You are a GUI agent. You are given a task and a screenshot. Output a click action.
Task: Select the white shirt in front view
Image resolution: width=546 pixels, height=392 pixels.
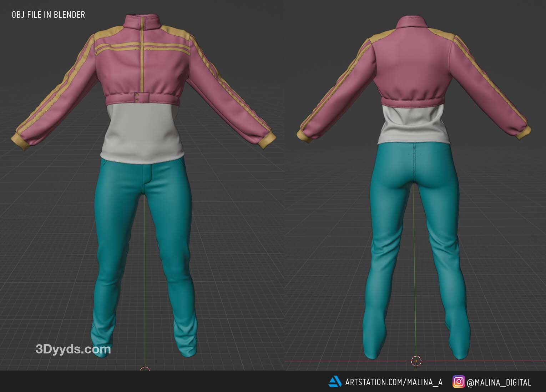tap(143, 132)
